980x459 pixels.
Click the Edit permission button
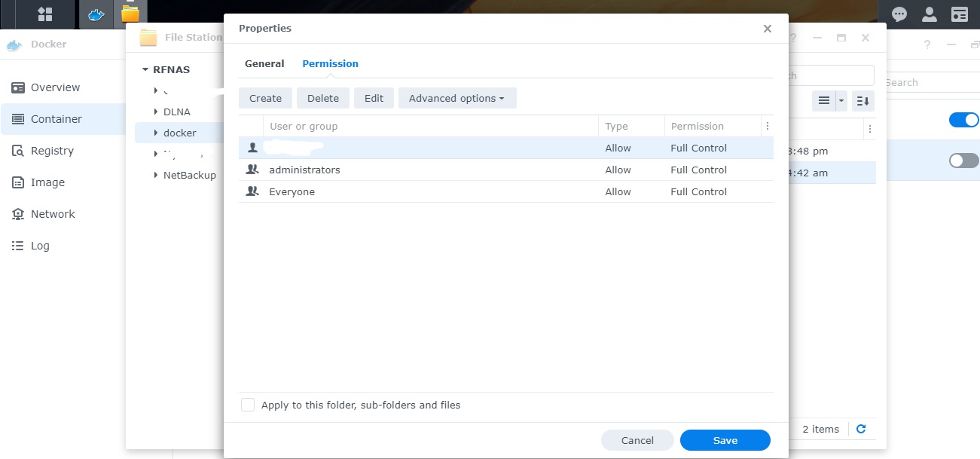(x=374, y=98)
